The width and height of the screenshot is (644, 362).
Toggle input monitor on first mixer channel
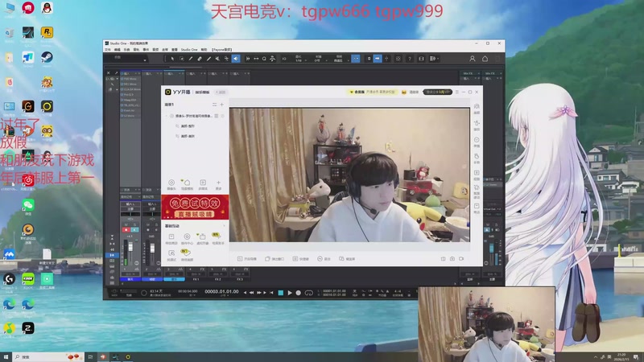point(134,230)
